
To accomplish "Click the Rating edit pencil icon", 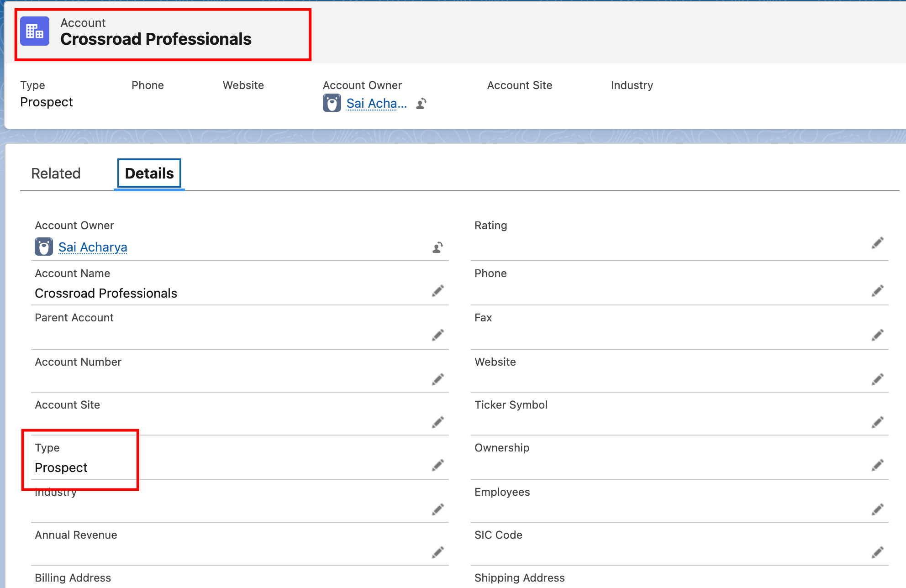I will pyautogui.click(x=877, y=243).
